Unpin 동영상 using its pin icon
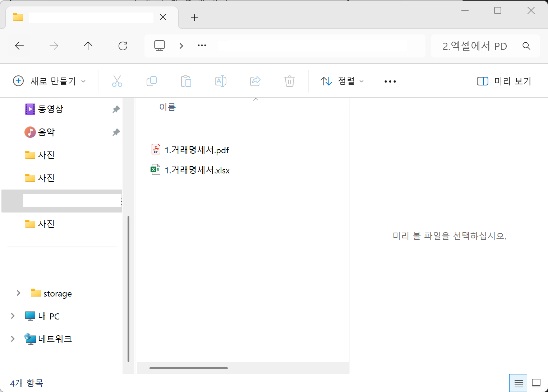The width and height of the screenshot is (548, 392). pyautogui.click(x=116, y=109)
